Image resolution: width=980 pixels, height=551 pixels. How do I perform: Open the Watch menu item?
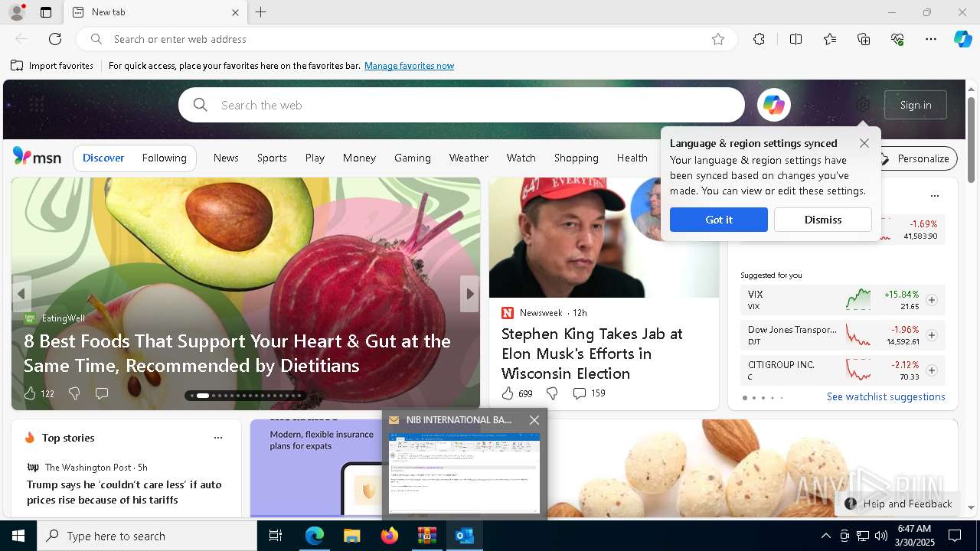521,158
